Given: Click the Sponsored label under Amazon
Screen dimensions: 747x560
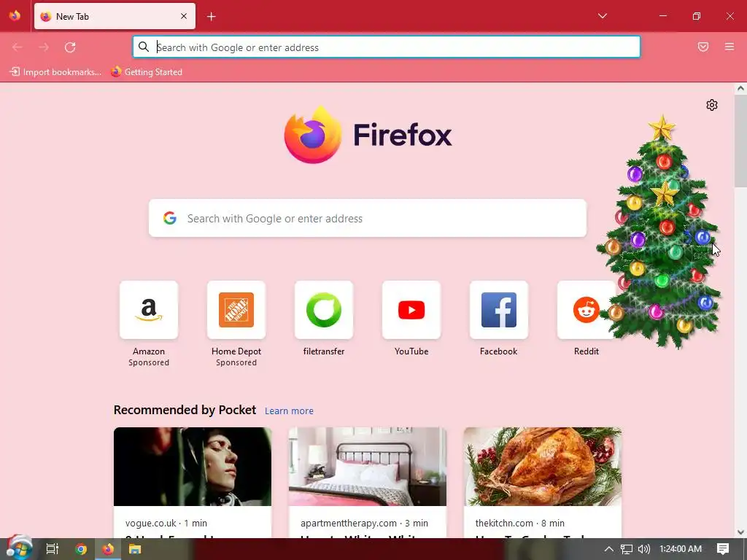Looking at the screenshot, I should tap(149, 362).
